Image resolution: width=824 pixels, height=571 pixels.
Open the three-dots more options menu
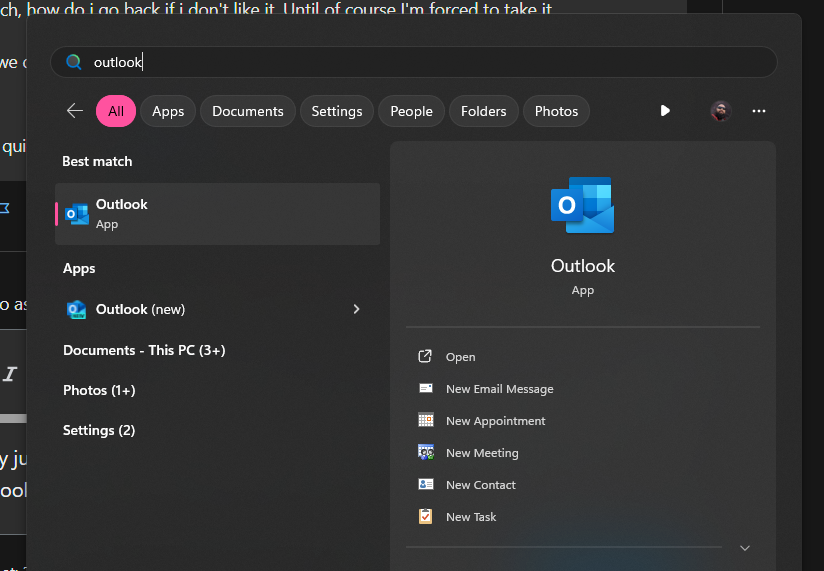758,111
